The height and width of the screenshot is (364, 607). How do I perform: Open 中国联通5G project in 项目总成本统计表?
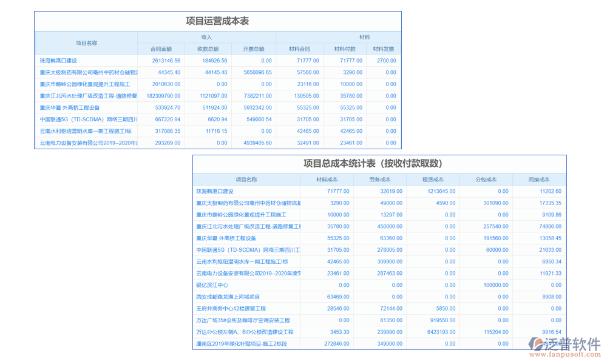[248, 250]
